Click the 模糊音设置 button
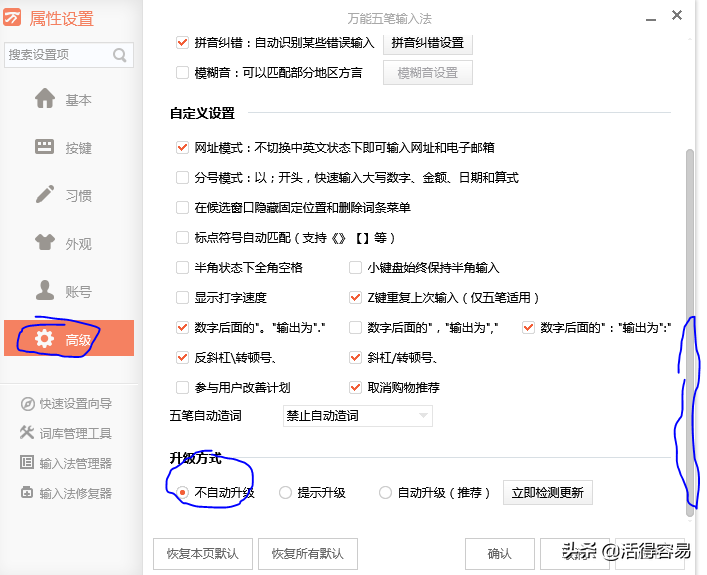 [x=428, y=73]
